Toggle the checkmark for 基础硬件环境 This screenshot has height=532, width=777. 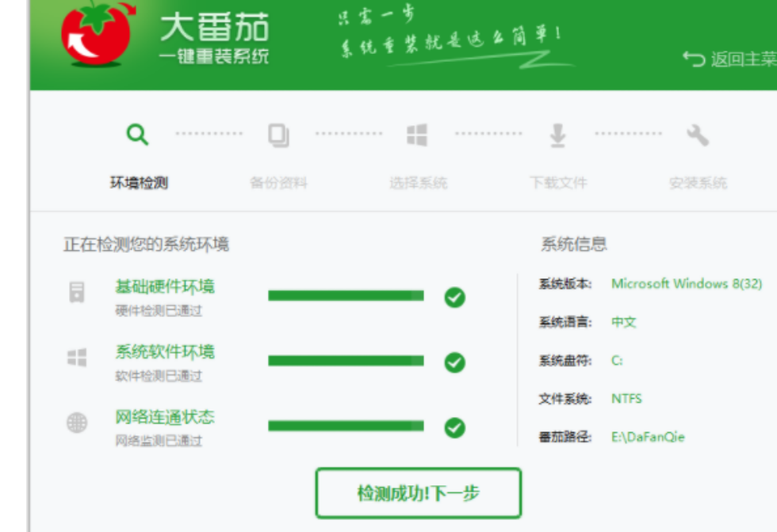455,297
